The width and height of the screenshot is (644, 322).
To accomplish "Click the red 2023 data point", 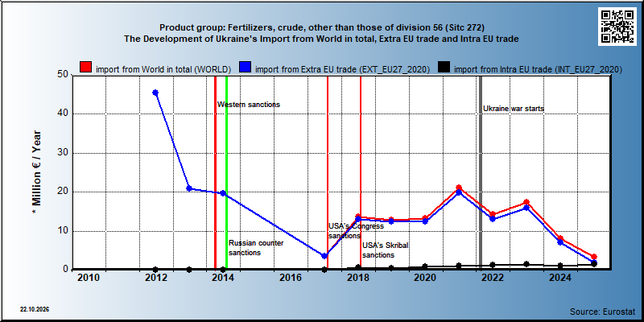I will [526, 202].
